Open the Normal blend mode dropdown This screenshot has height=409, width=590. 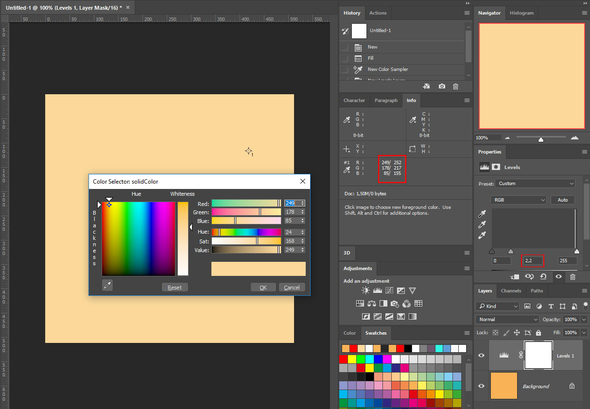pos(507,319)
